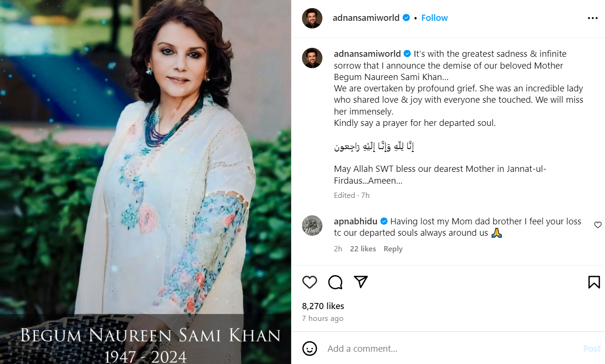The width and height of the screenshot is (605, 364).
Task: Open comments via the speech bubble icon
Action: 335,282
